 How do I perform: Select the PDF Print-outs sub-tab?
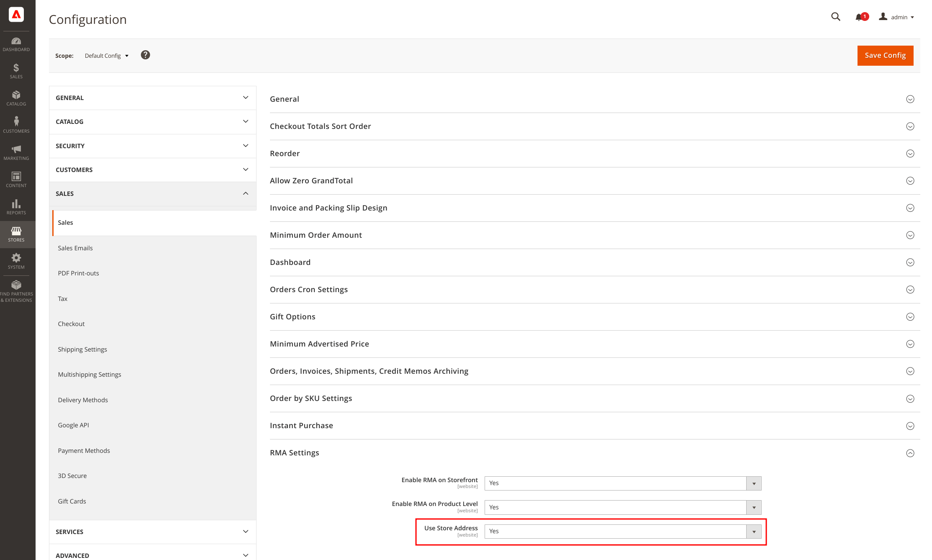point(154,273)
